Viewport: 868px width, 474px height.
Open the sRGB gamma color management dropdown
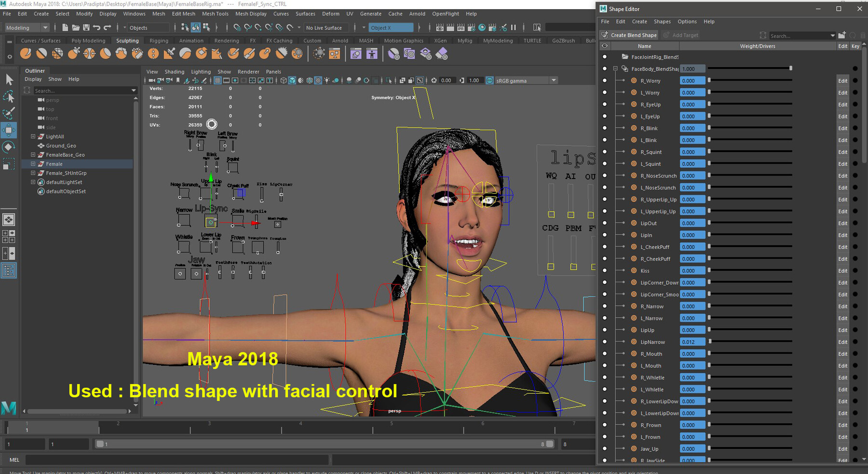554,80
